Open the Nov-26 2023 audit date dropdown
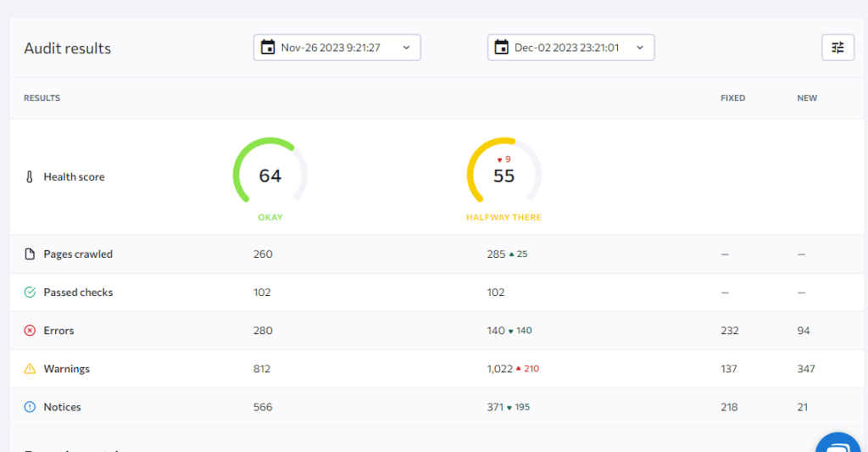The height and width of the screenshot is (452, 868). [337, 47]
